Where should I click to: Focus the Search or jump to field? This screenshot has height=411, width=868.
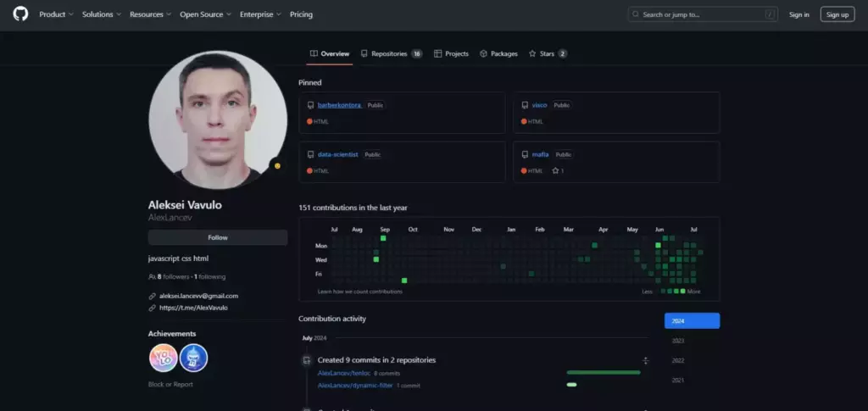[x=703, y=14]
